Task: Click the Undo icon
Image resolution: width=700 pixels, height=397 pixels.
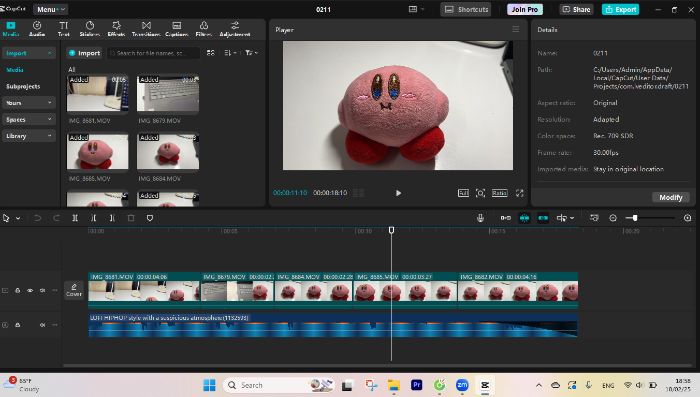Action: pos(38,218)
